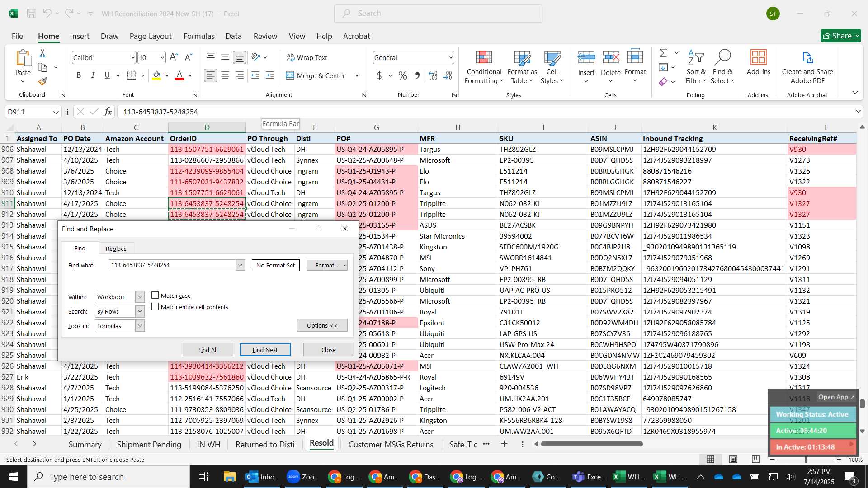This screenshot has height=488, width=868.
Task: Open the Look in dropdown showing Formulas
Action: pos(140,326)
